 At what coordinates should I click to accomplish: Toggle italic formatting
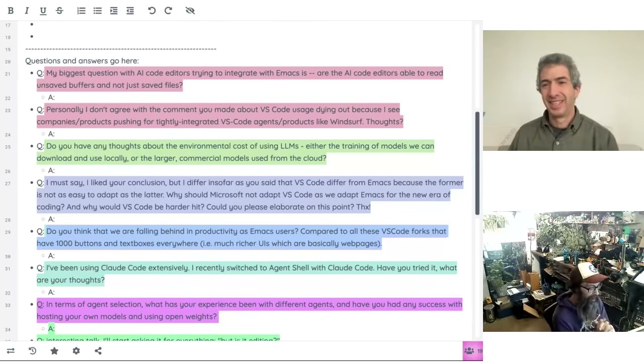27,11
